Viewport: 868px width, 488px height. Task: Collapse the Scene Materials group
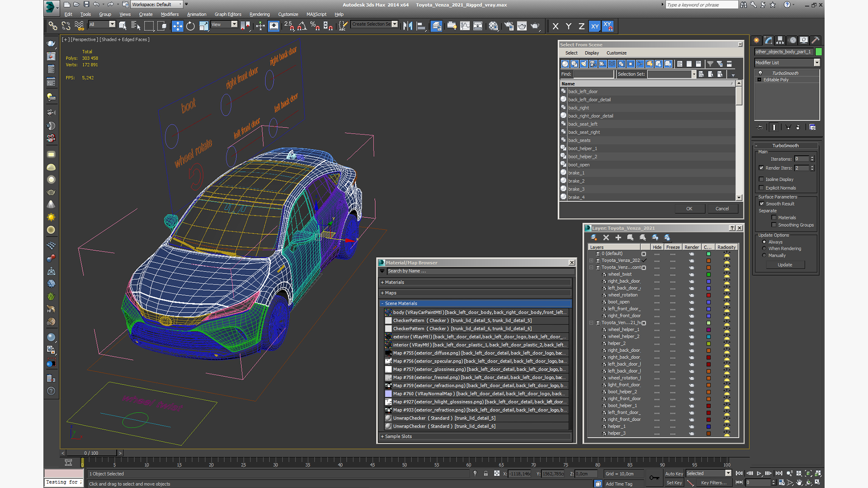475,304
